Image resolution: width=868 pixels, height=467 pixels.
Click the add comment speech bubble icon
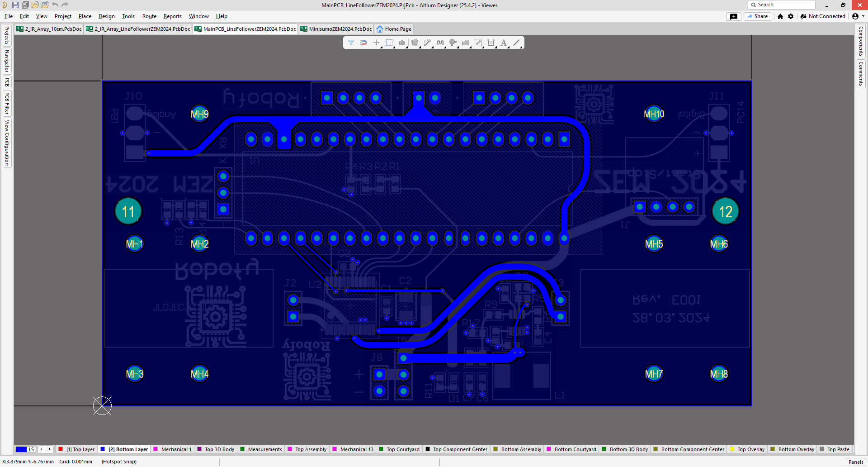734,16
